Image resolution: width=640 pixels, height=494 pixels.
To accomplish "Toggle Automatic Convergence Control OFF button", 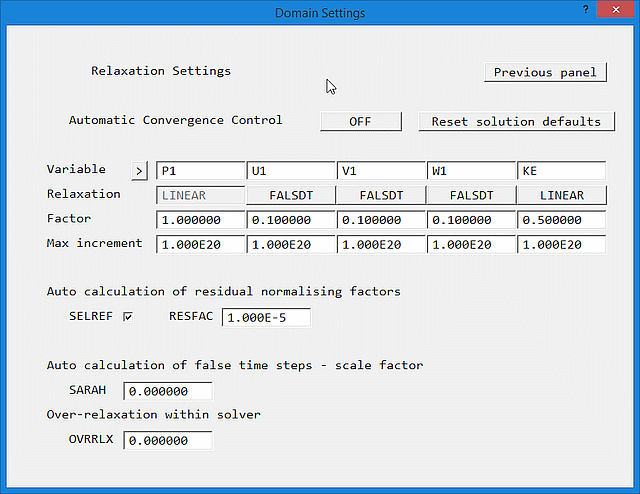I will pos(360,121).
